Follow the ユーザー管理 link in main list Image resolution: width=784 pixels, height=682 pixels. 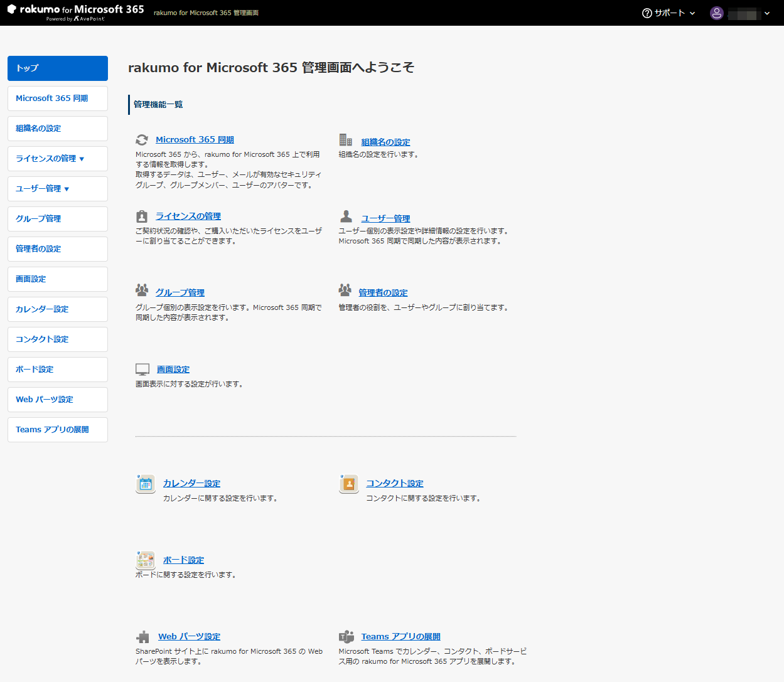(385, 219)
